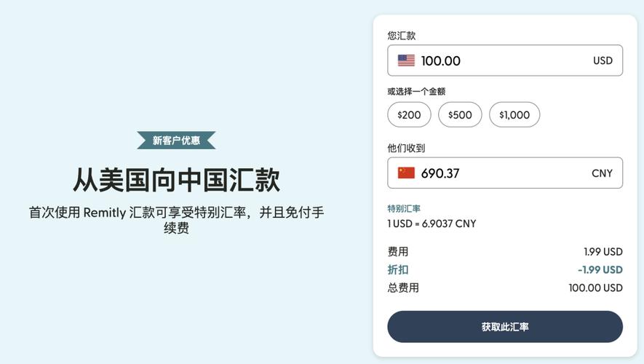Edit the 690.37 receive amount field
This screenshot has width=644, height=364.
(505, 173)
